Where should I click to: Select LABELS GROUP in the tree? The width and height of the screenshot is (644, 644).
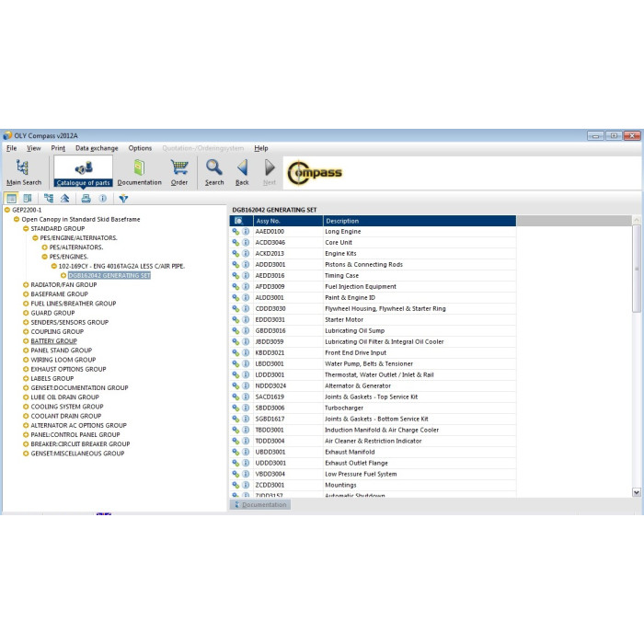pos(52,379)
